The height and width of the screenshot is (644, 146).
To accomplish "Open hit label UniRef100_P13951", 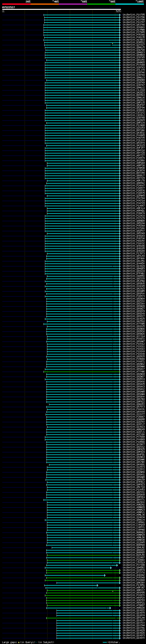I will tap(134, 585).
